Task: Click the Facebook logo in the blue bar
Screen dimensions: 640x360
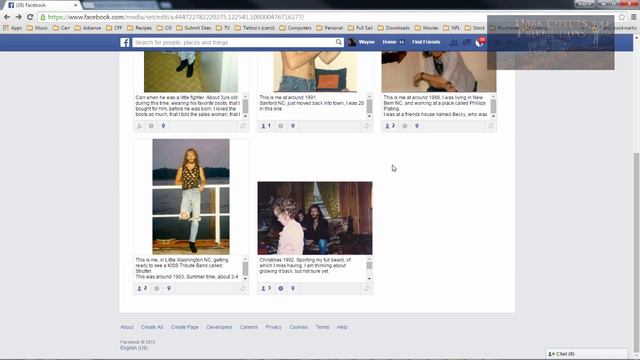Action: [124, 42]
